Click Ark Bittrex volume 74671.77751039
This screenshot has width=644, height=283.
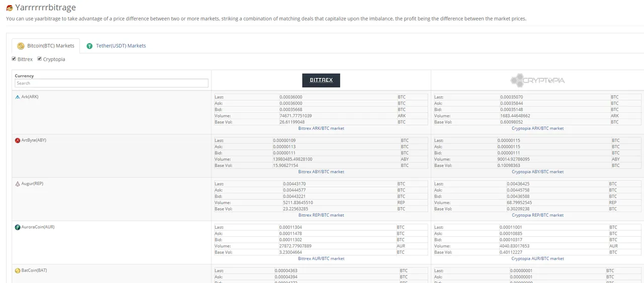click(x=296, y=116)
